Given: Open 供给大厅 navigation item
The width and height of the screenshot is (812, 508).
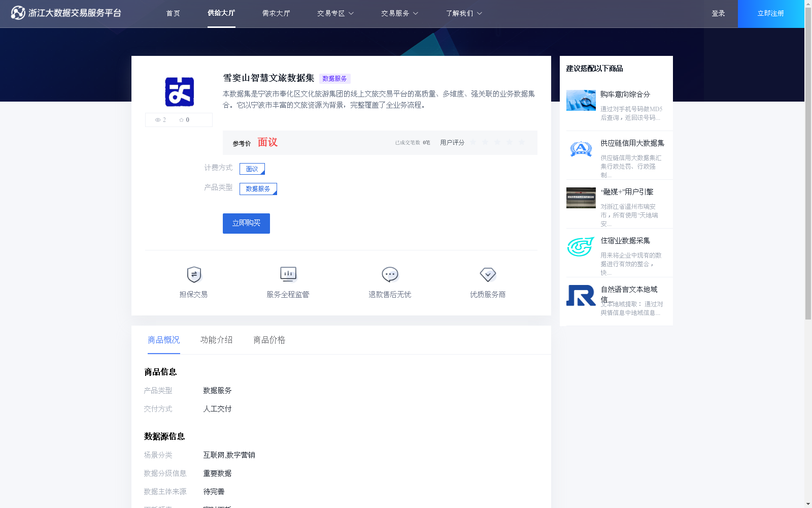Looking at the screenshot, I should pyautogui.click(x=221, y=13).
